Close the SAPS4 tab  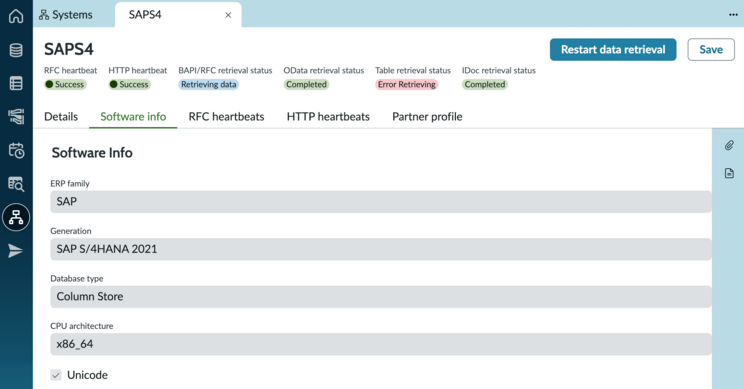click(x=228, y=15)
